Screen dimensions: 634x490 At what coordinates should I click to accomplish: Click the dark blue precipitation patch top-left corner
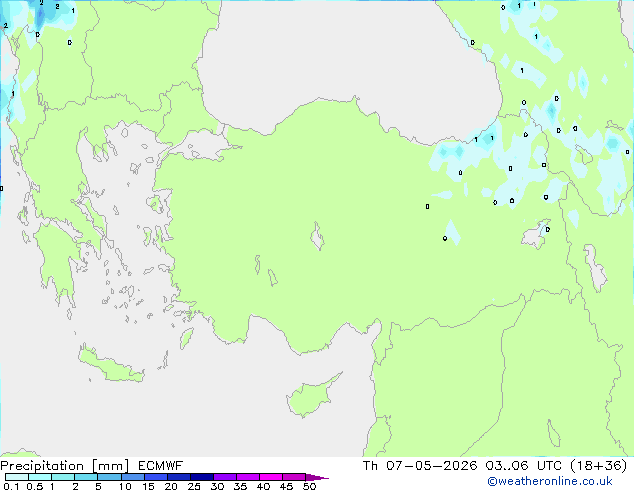coord(40,14)
